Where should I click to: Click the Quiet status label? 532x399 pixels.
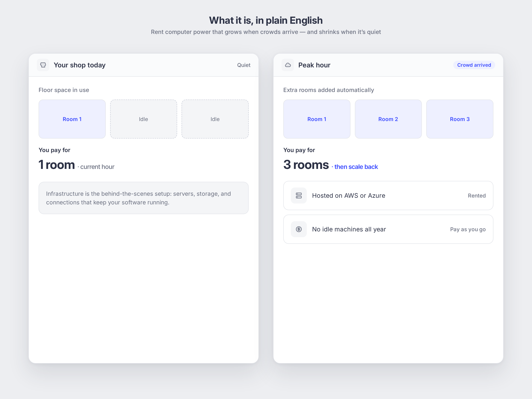click(244, 65)
